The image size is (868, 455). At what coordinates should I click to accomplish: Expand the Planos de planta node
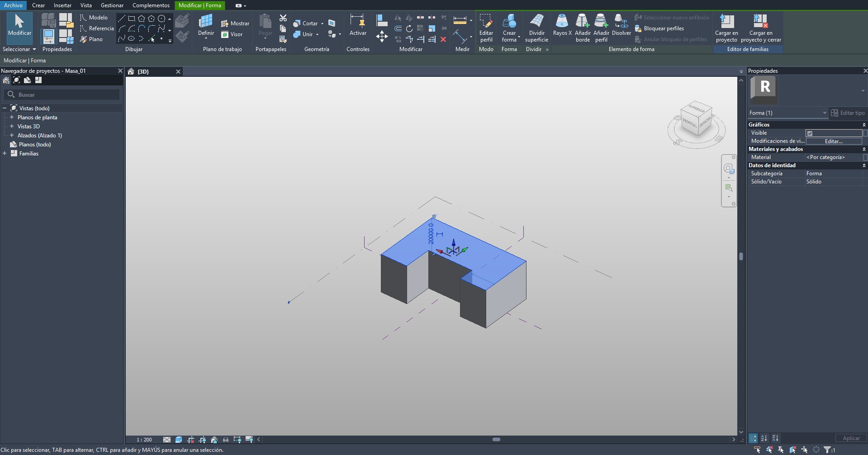tap(12, 117)
